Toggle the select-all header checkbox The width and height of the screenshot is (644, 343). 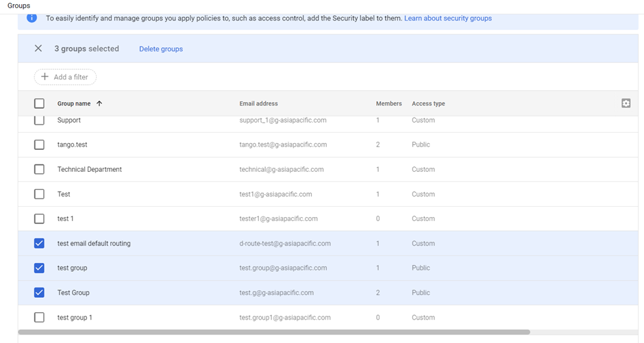pos(39,103)
